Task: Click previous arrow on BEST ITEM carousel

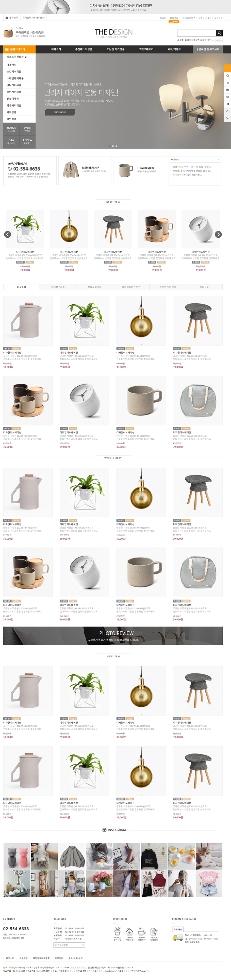Action: click(x=7, y=234)
